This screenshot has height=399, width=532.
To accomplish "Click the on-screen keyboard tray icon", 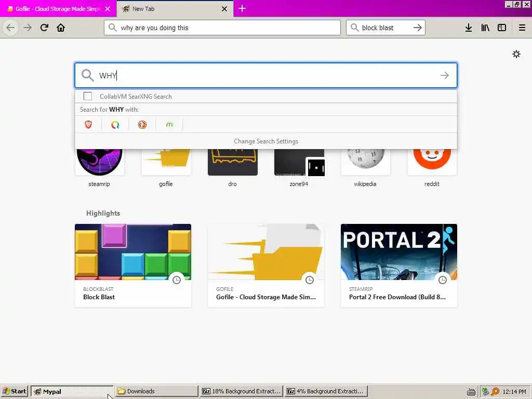I will (471, 392).
